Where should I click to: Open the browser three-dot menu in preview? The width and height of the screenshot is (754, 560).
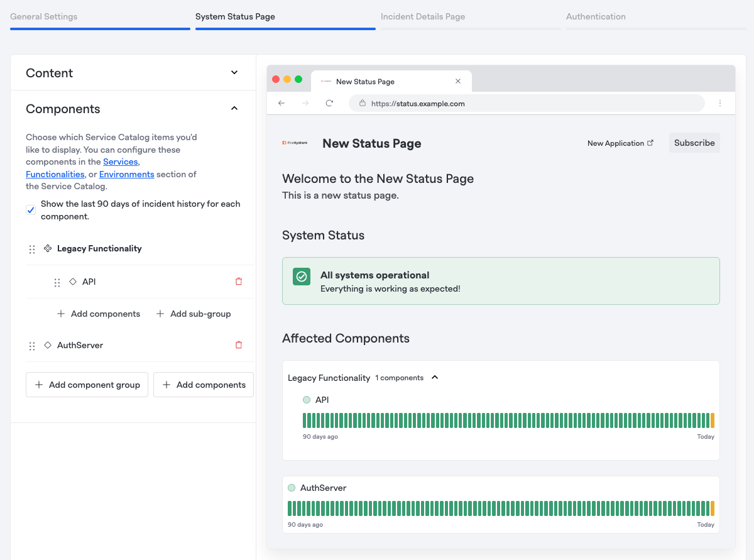(720, 104)
